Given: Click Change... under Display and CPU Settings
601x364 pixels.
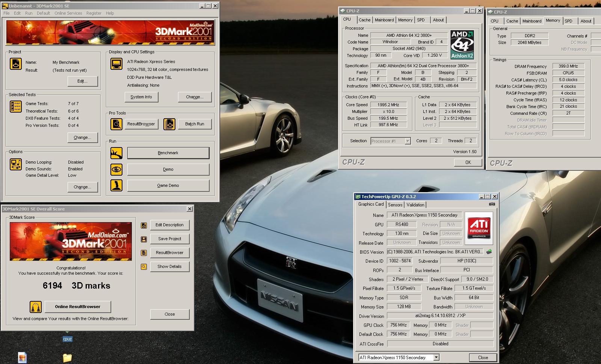Looking at the screenshot, I should coord(195,97).
